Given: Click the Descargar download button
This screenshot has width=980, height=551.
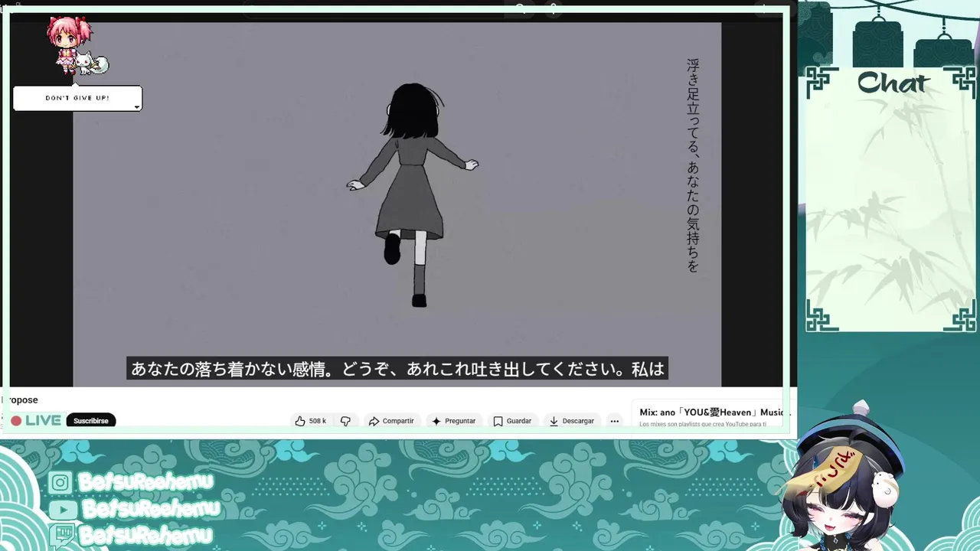Looking at the screenshot, I should 571,421.
